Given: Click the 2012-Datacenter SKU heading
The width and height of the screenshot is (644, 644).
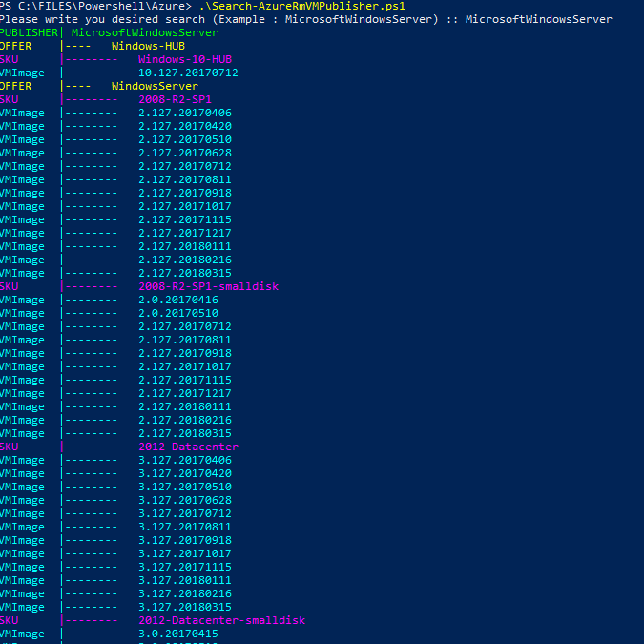Looking at the screenshot, I should [x=188, y=447].
